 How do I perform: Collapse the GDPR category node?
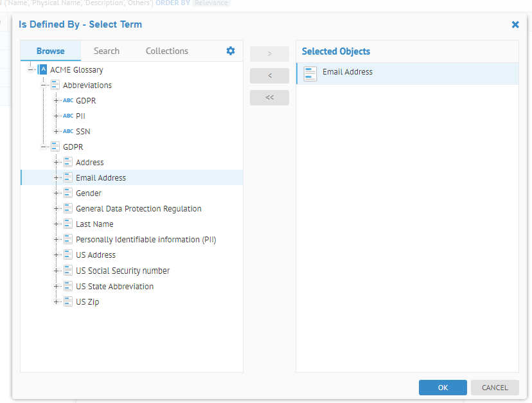(x=44, y=147)
